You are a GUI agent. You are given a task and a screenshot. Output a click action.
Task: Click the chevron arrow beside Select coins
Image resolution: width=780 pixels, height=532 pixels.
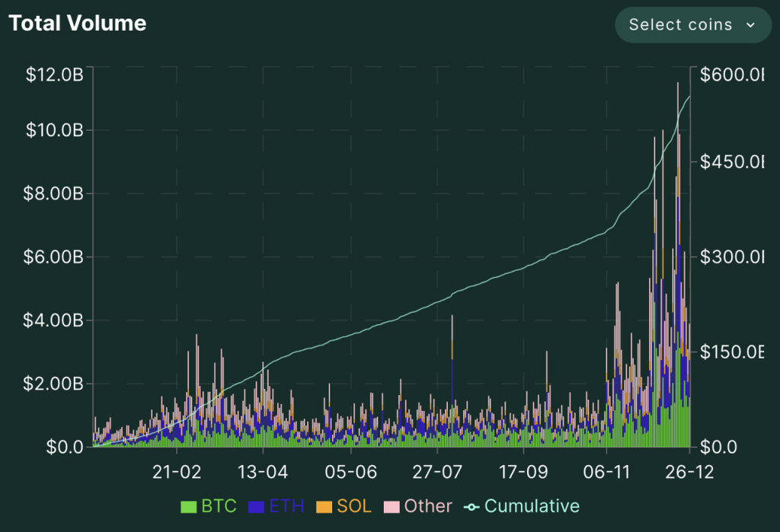point(750,25)
